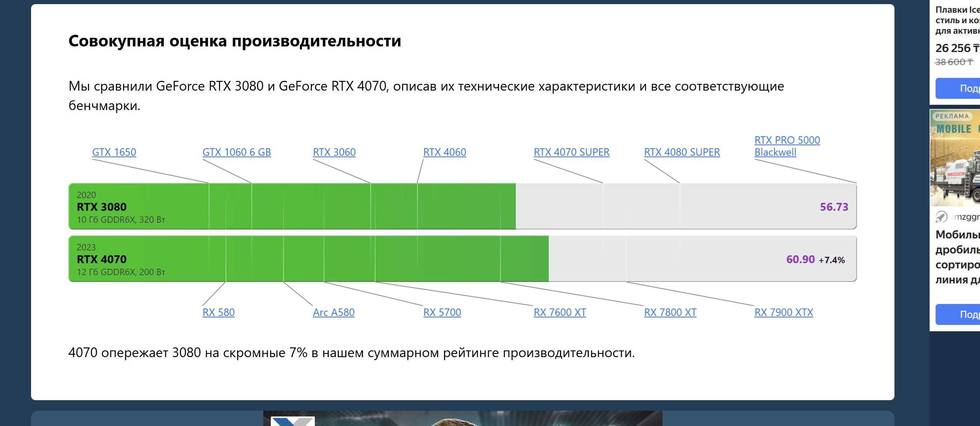Click the green RTX 3080 performance bar
The height and width of the screenshot is (426, 980).
tap(292, 206)
